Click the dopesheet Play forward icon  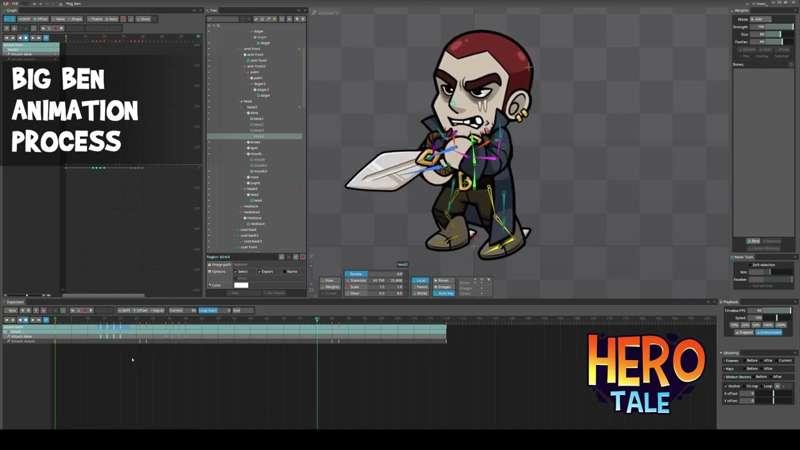[x=26, y=320]
